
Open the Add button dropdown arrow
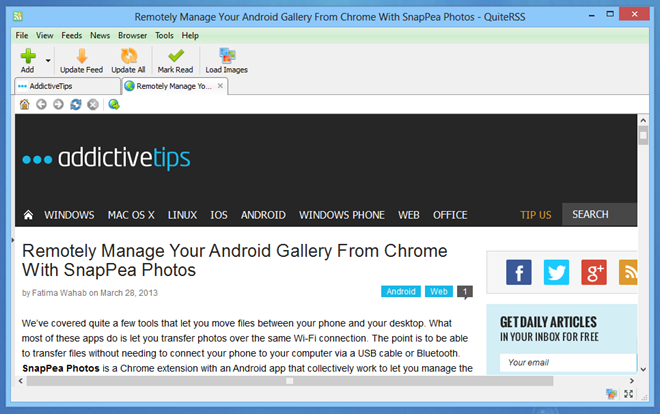tap(48, 61)
